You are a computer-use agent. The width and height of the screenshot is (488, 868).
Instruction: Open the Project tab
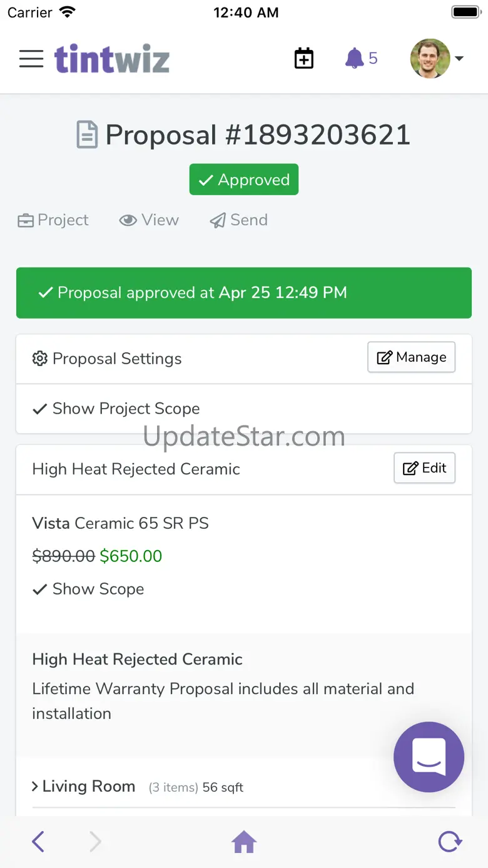(x=53, y=220)
